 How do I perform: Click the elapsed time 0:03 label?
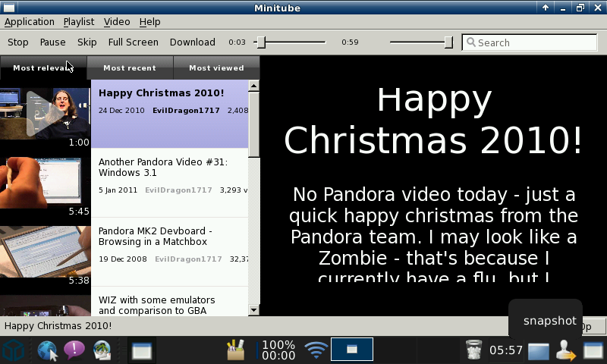pos(237,42)
